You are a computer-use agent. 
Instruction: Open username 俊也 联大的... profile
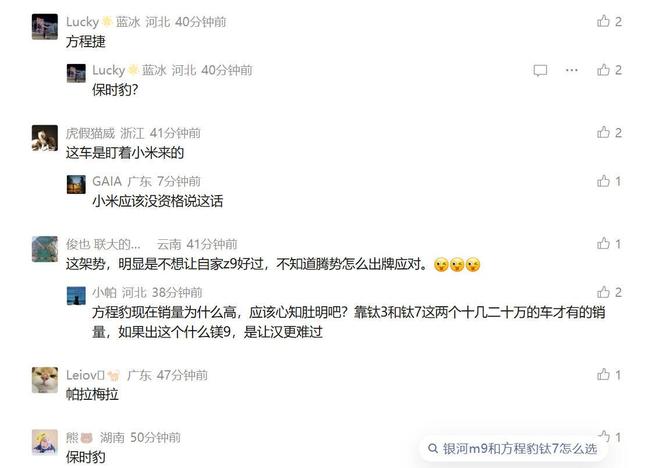click(x=103, y=244)
